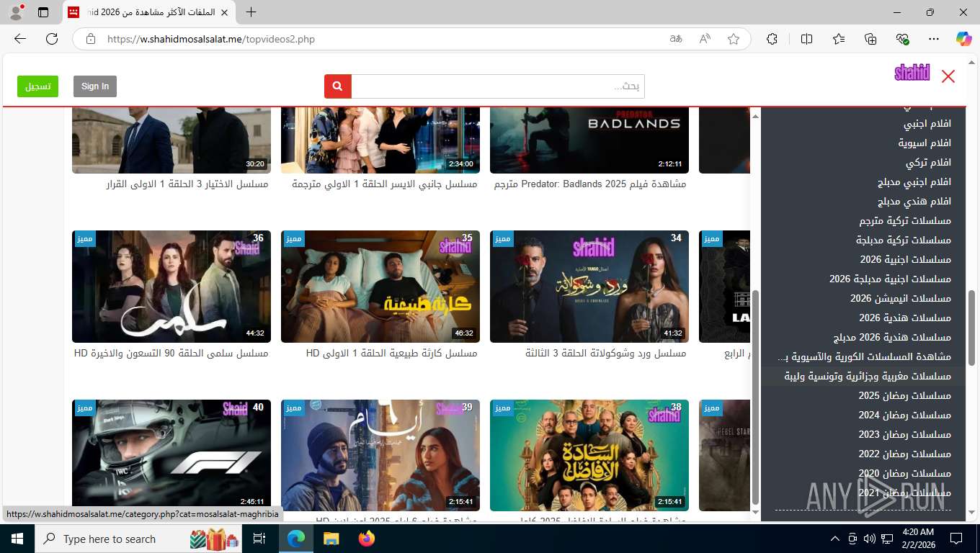Open مسلسلات رمضان 2023 link

904,435
